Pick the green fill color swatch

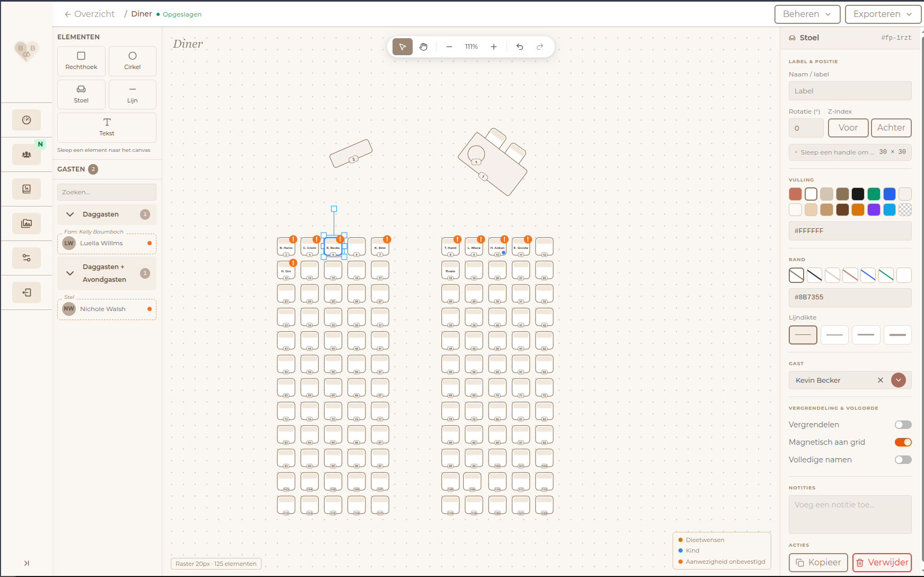pyautogui.click(x=874, y=194)
